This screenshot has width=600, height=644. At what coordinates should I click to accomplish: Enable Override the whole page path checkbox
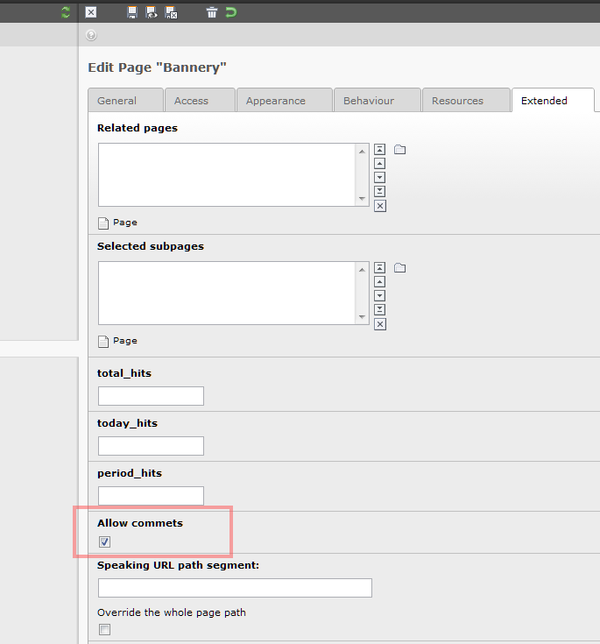[x=105, y=629]
